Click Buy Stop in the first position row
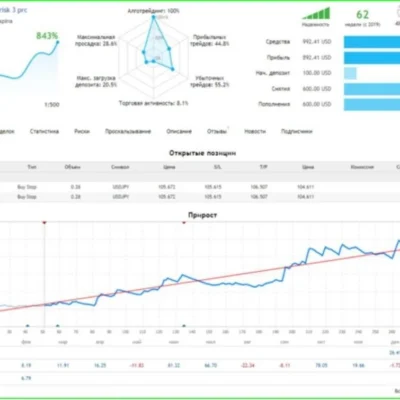The height and width of the screenshot is (400, 400). 27,187
